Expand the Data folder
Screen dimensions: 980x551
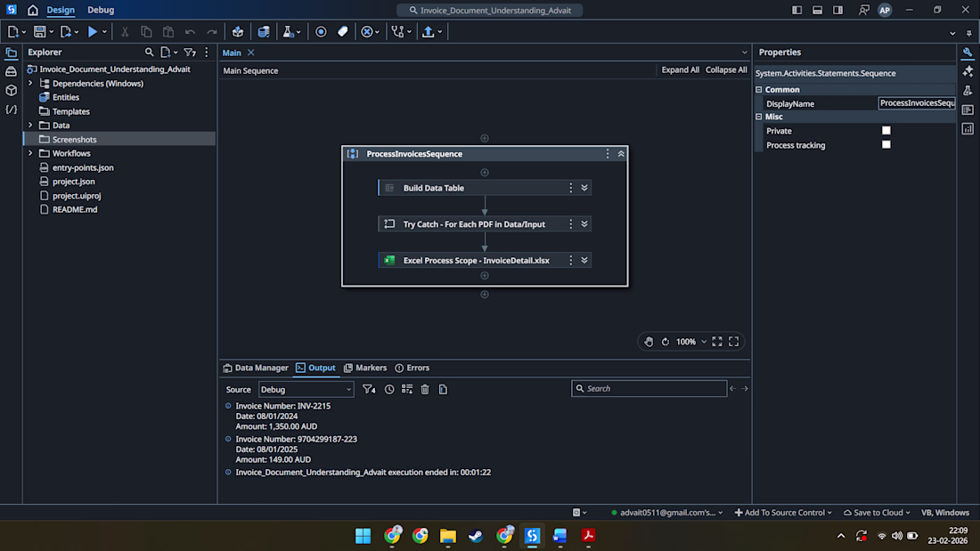(x=30, y=125)
